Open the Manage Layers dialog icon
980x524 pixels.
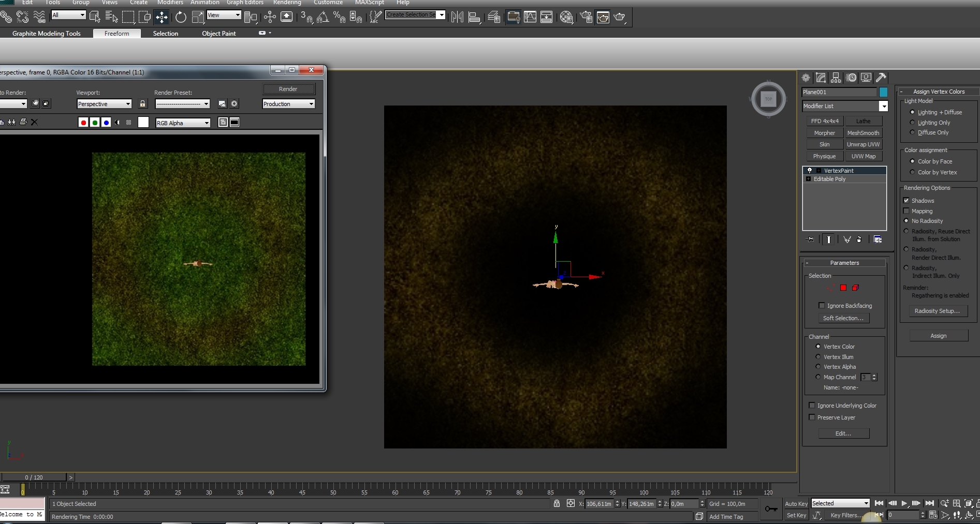[x=494, y=17]
